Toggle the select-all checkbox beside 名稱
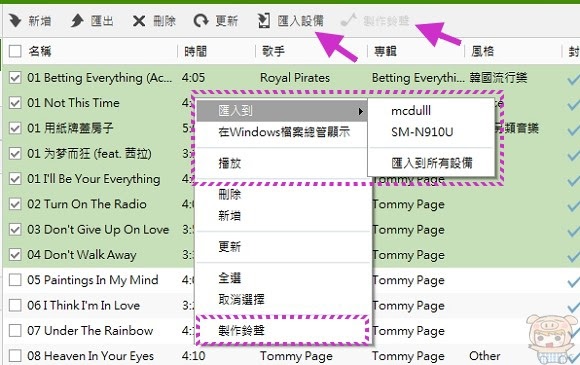This screenshot has width=580, height=365. click(15, 51)
